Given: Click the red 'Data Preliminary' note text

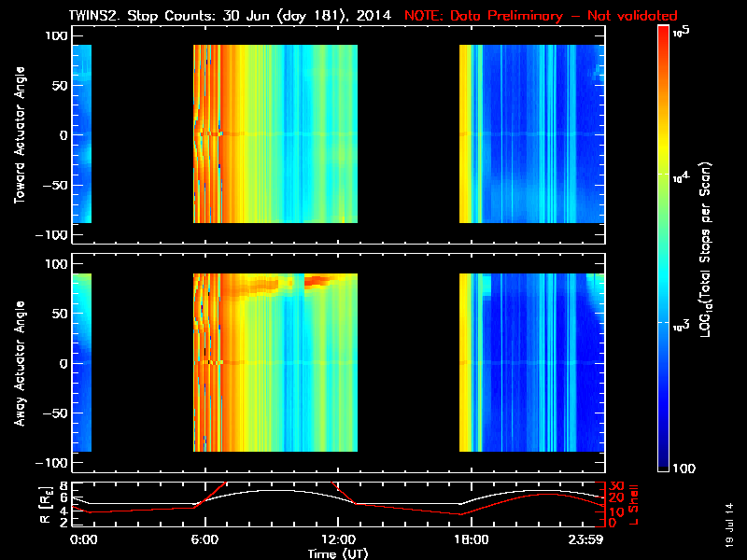Looking at the screenshot, I should [540, 17].
